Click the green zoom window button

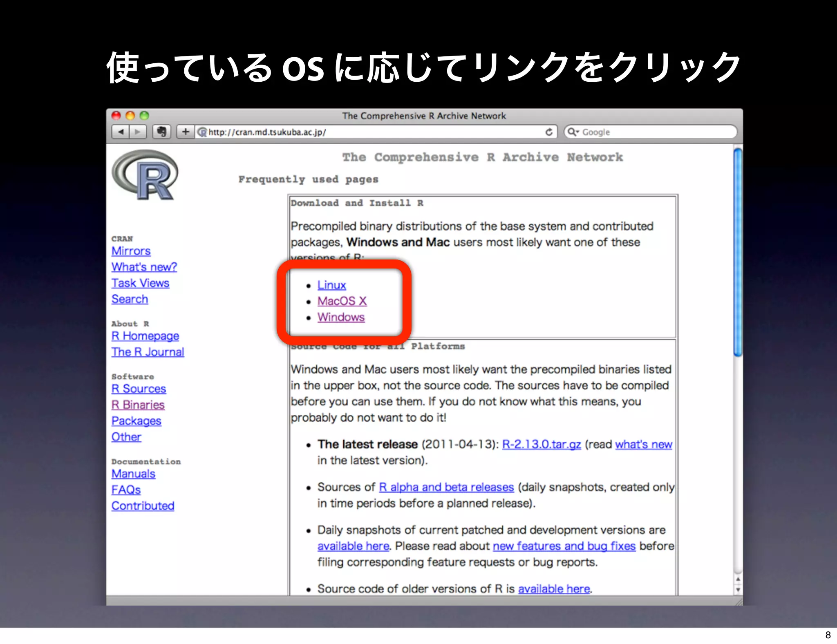click(x=144, y=116)
